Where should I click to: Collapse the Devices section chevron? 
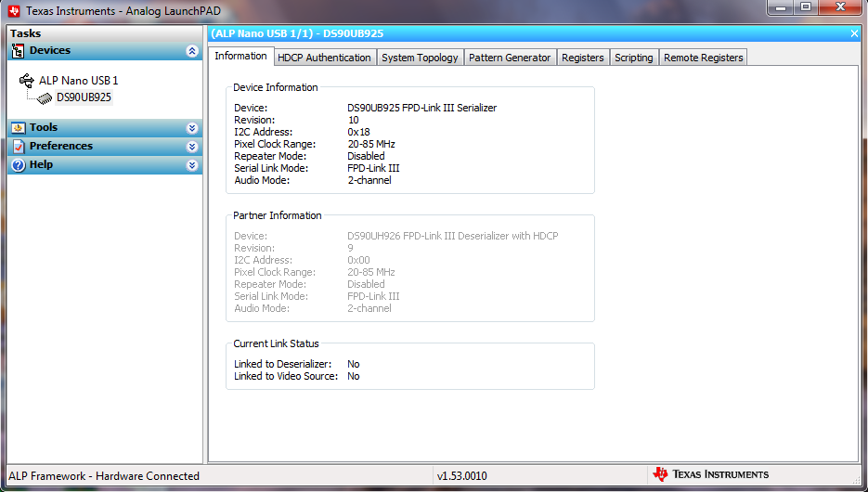[192, 51]
